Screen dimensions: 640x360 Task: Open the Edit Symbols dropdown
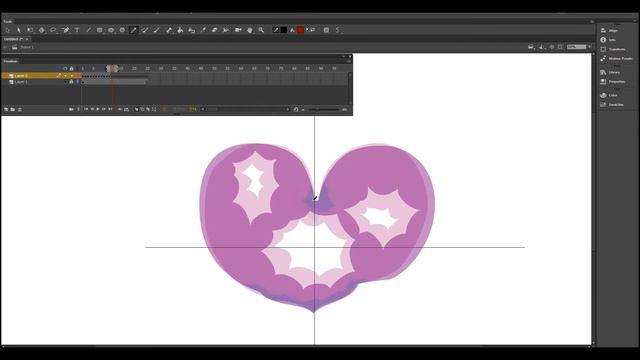click(542, 47)
